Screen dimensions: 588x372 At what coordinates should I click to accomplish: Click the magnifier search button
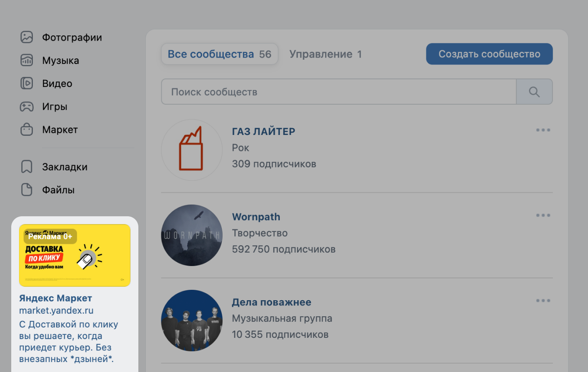coord(534,92)
